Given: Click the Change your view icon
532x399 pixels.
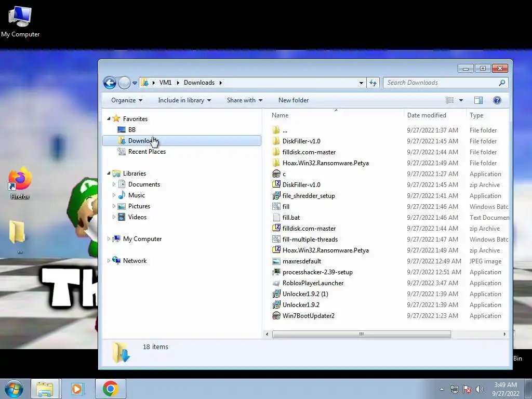Looking at the screenshot, I should tap(449, 100).
